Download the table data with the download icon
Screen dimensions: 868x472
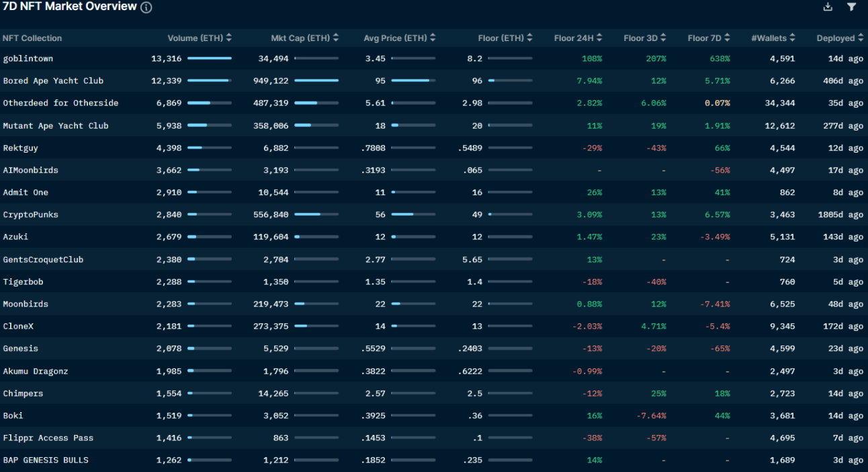(x=828, y=7)
